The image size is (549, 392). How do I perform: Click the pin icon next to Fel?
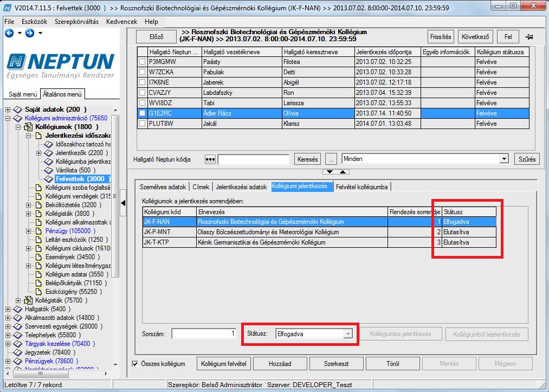click(529, 37)
